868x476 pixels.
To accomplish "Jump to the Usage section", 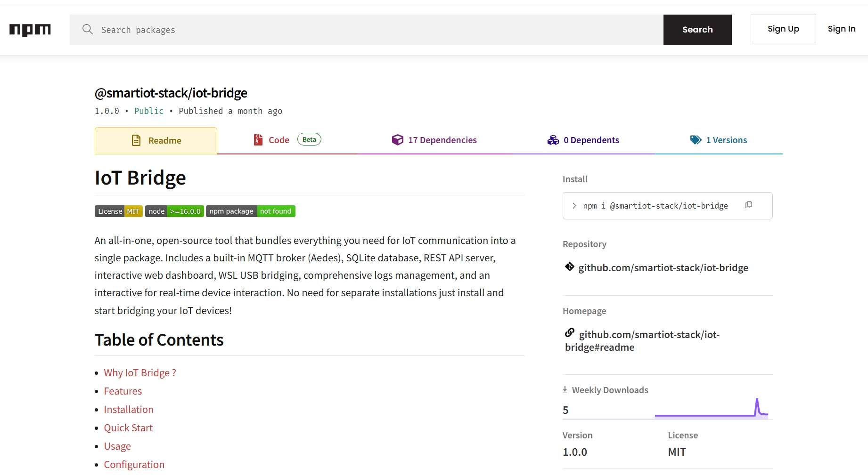I will tap(117, 446).
